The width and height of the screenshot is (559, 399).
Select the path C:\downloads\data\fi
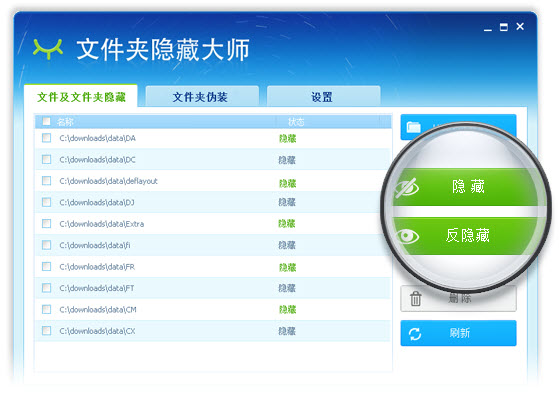pos(95,245)
